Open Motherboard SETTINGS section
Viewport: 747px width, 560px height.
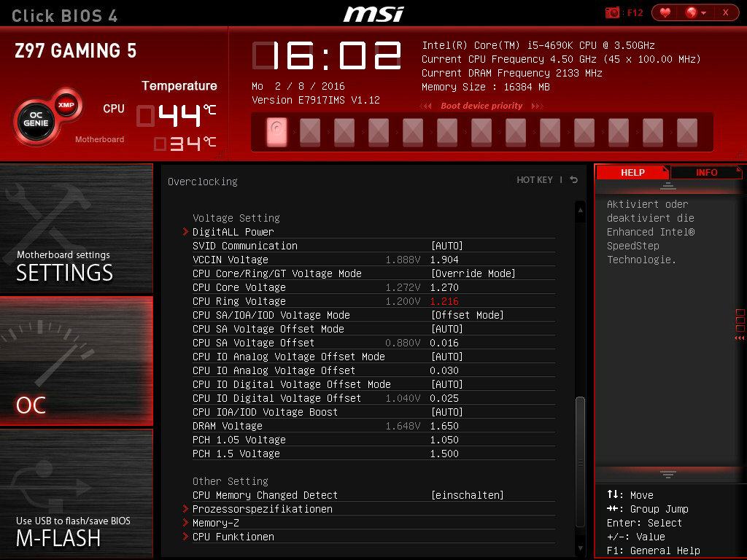pyautogui.click(x=76, y=230)
